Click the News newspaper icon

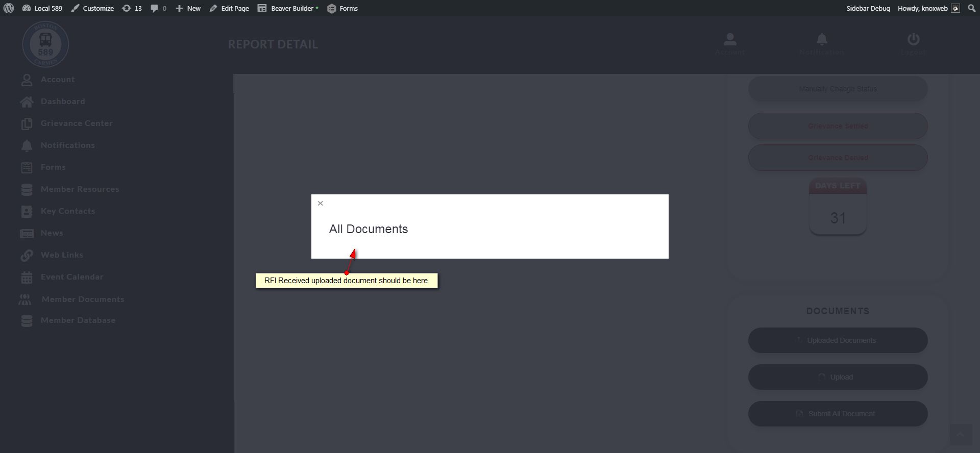[27, 234]
